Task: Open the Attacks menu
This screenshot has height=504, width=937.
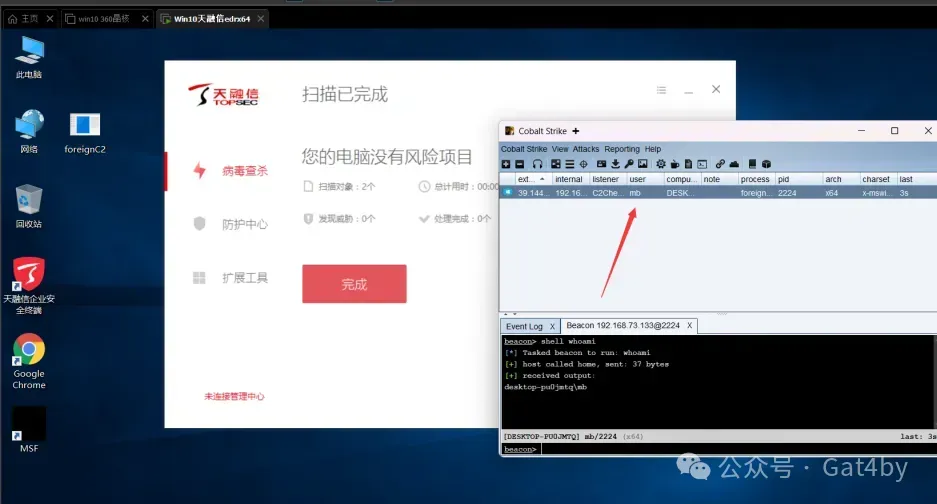Action: (x=586, y=149)
